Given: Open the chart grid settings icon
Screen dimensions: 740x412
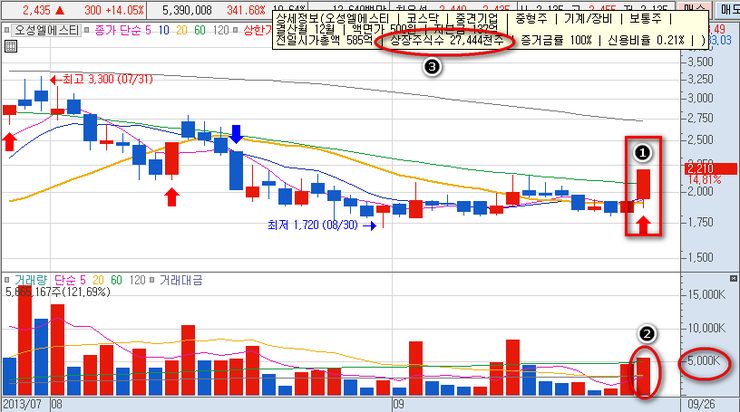Looking at the screenshot, I should pos(11,46).
